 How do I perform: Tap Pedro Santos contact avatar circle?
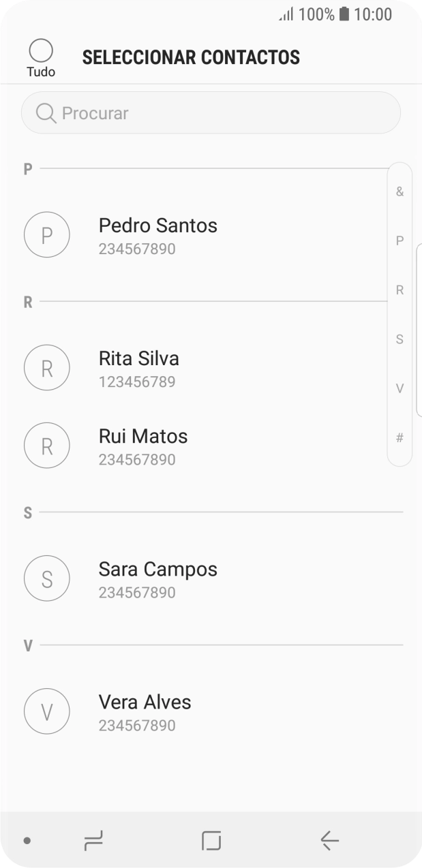[46, 234]
